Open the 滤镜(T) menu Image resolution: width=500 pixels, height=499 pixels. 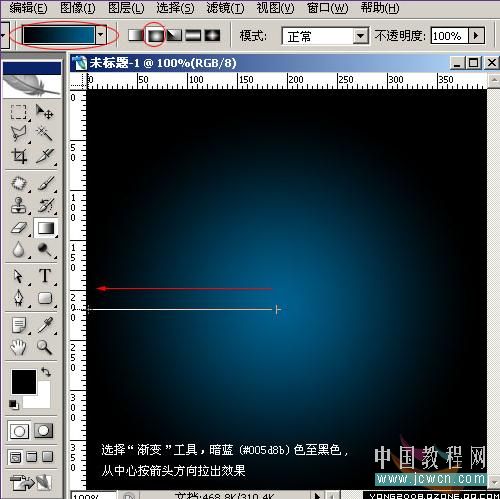coord(225,8)
